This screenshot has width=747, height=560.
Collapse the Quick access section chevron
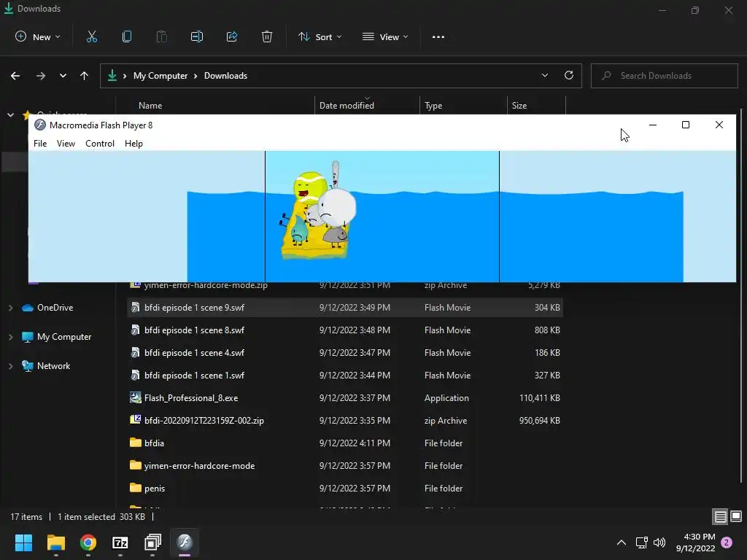click(x=10, y=114)
